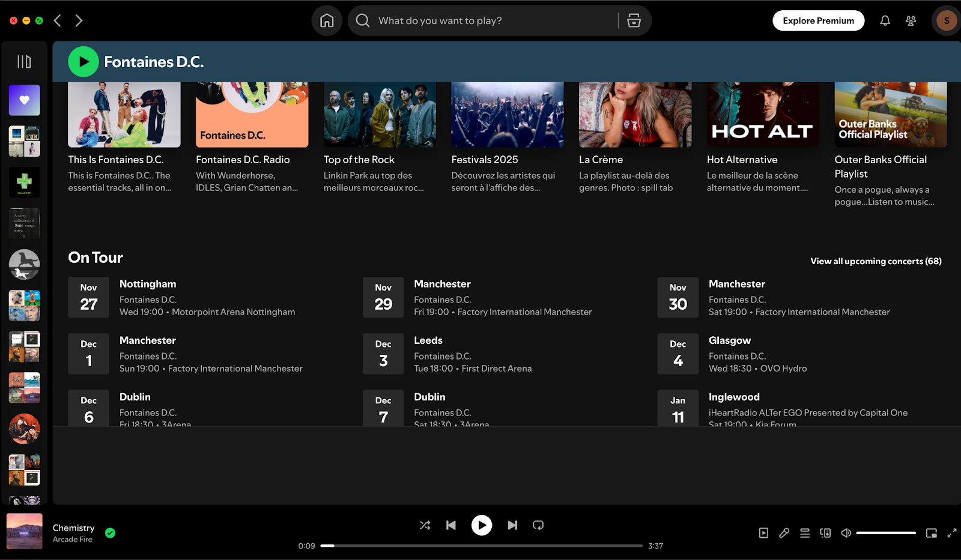Expand Your Library in the sidebar
Image resolution: width=961 pixels, height=560 pixels.
[x=24, y=62]
